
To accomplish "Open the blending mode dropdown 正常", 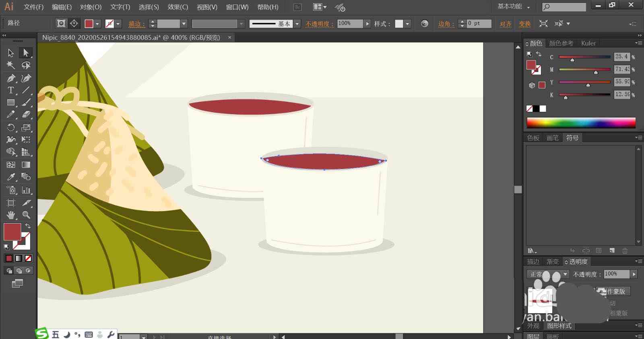I will [x=548, y=274].
